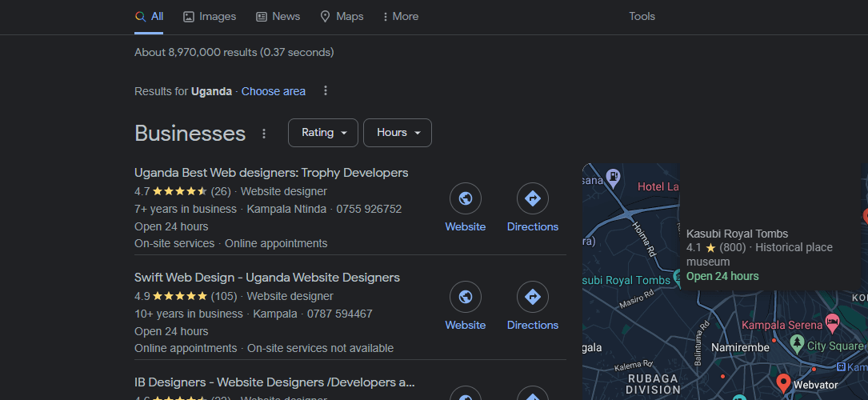Open the Images search tab

pos(210,17)
